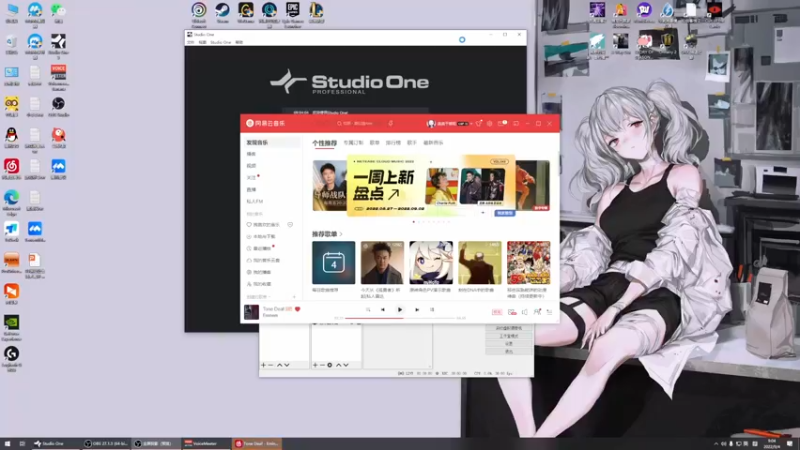This screenshot has width=800, height=450.
Task: Collapse the created playlists section in sidebar
Action: (x=259, y=297)
